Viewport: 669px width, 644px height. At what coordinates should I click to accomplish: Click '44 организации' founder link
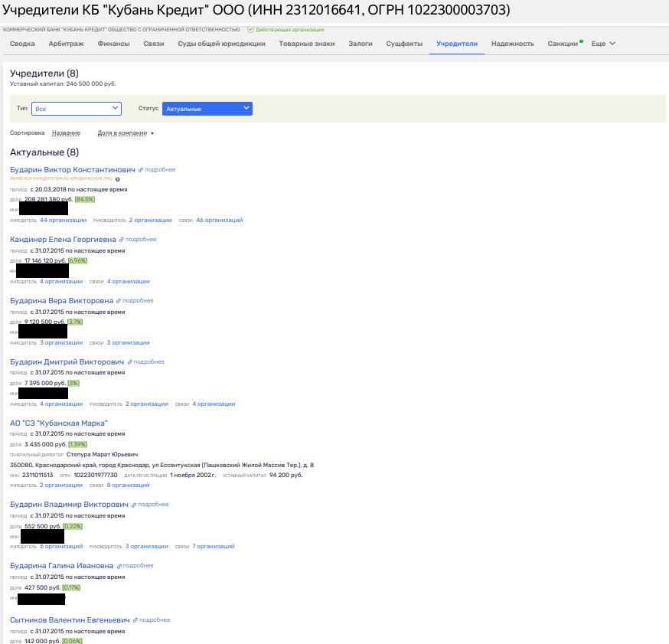click(x=63, y=221)
